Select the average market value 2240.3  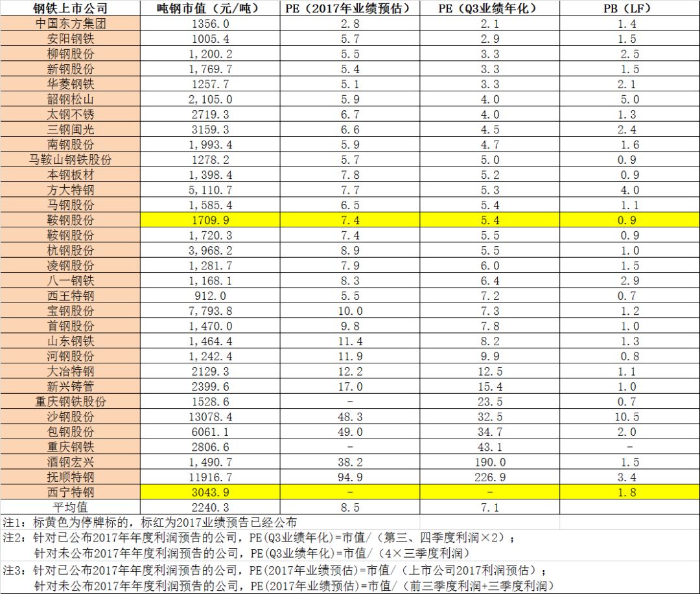[x=210, y=508]
